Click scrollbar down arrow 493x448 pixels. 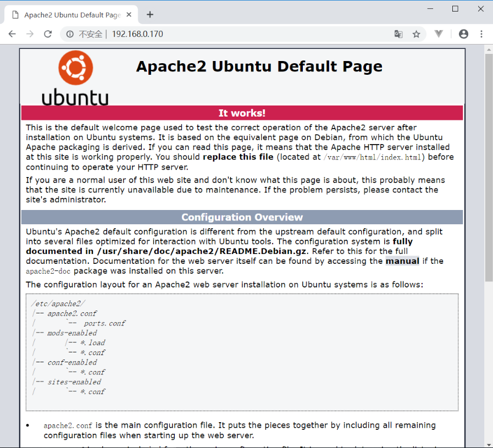489,444
